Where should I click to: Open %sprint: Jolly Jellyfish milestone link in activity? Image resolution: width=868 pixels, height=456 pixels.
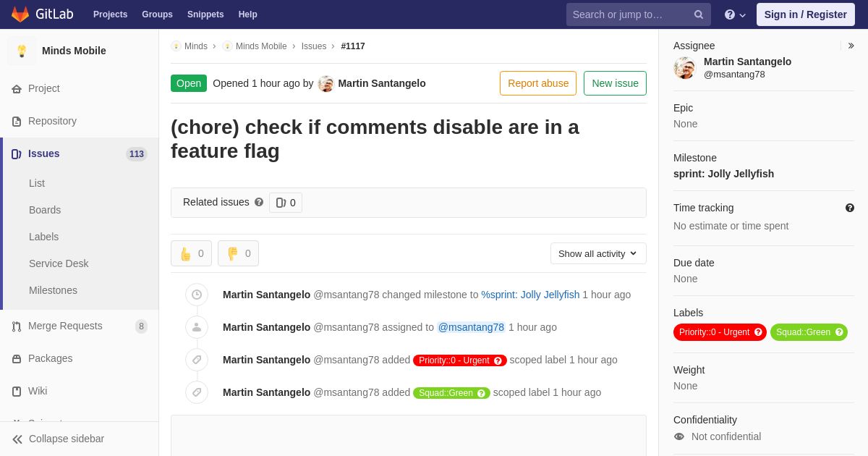click(530, 295)
